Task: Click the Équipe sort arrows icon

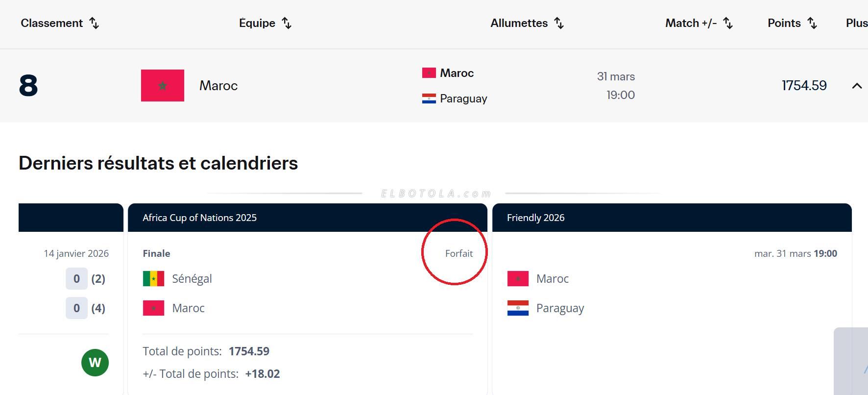Action: pos(287,23)
